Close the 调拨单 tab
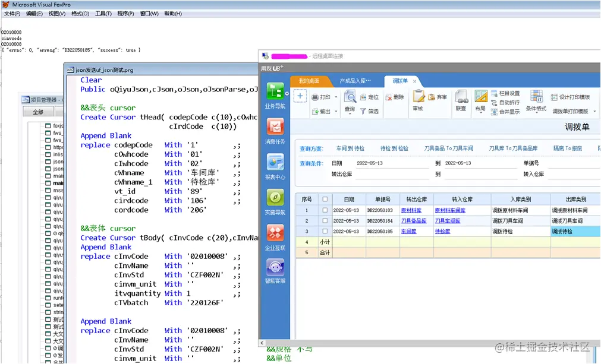 point(414,81)
